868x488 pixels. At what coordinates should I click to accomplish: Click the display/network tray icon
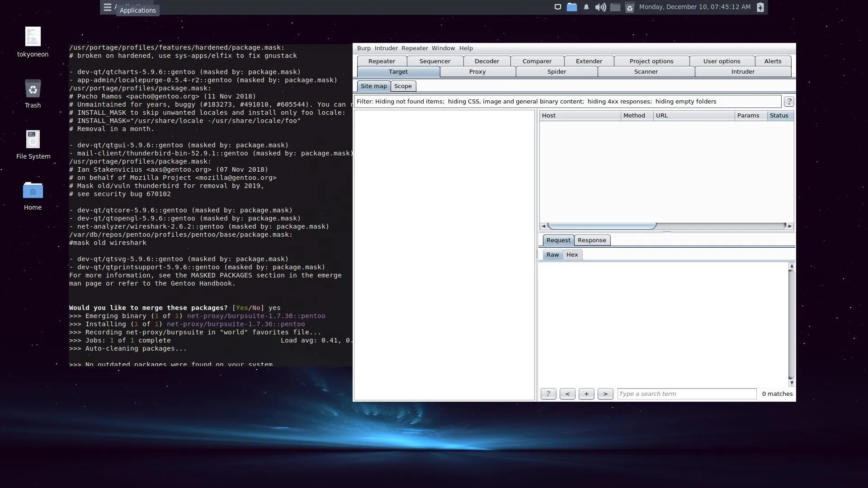click(558, 7)
